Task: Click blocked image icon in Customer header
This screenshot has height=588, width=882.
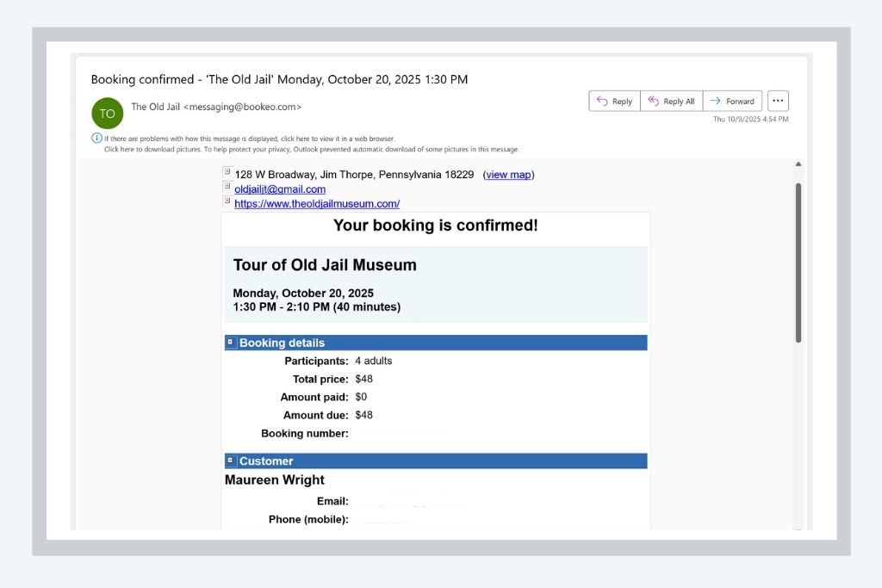Action: tap(230, 461)
